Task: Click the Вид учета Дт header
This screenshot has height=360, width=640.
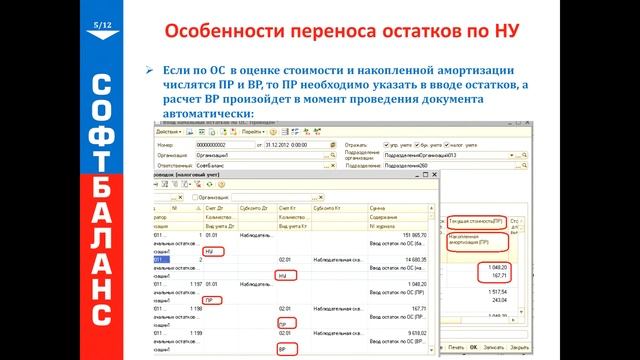Action: [221, 226]
